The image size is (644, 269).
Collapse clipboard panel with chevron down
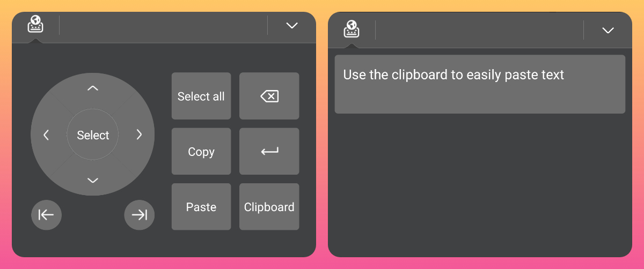pos(608,31)
